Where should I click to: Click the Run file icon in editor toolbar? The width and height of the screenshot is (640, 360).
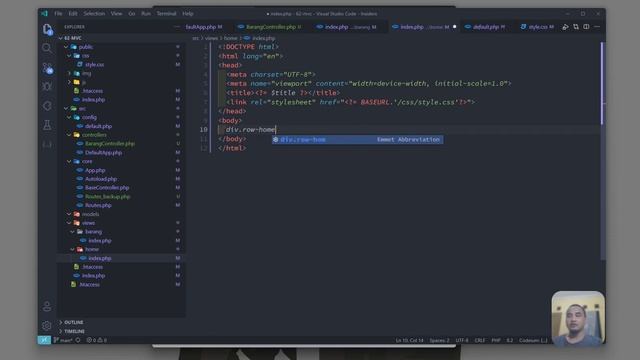click(565, 27)
